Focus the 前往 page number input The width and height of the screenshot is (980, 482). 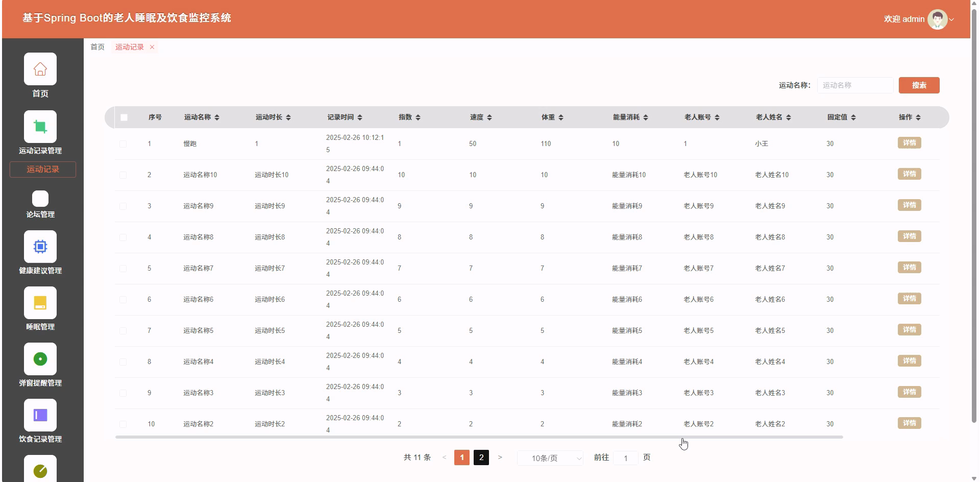tap(626, 458)
